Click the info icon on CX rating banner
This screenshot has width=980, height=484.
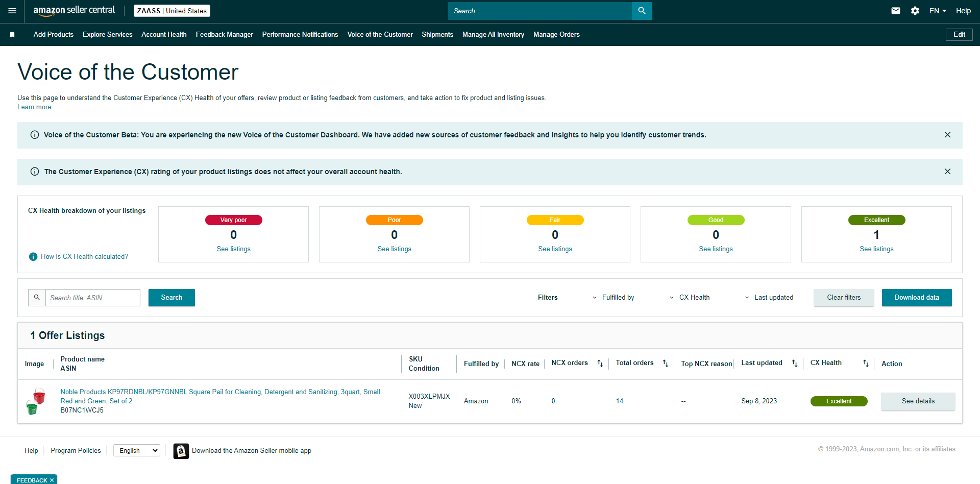click(35, 172)
